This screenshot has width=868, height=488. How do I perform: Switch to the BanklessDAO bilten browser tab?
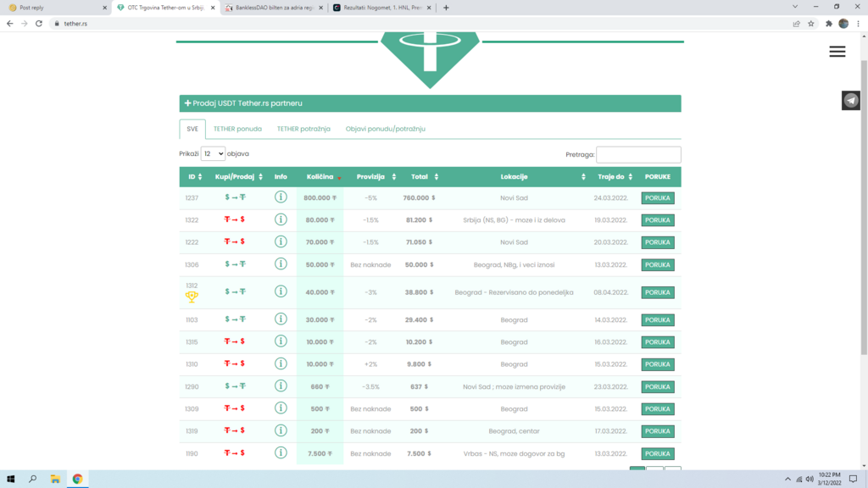275,8
